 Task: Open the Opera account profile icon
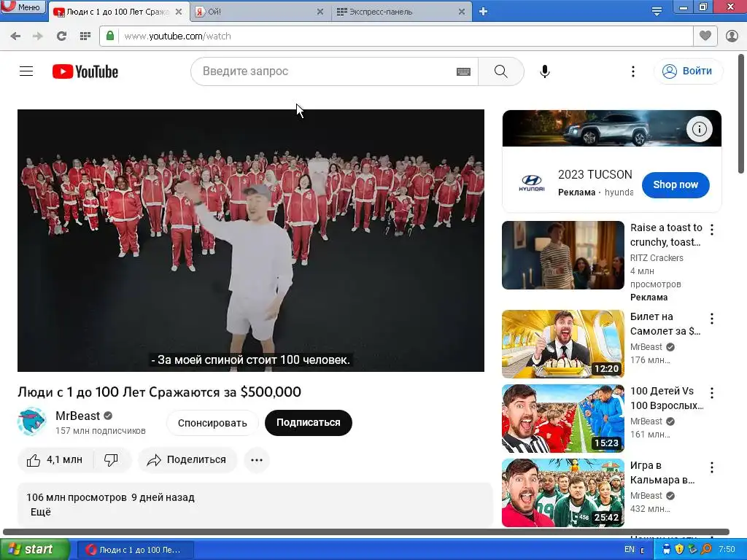pyautogui.click(x=732, y=36)
